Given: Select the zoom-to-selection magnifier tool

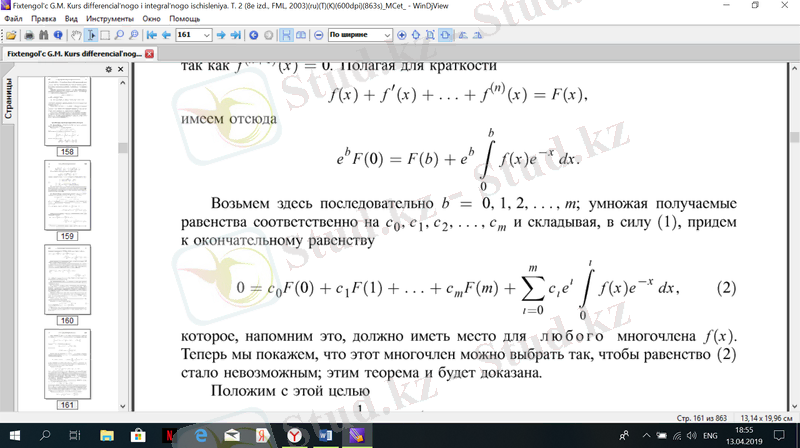Looking at the screenshot, I should pyautogui.click(x=134, y=35).
